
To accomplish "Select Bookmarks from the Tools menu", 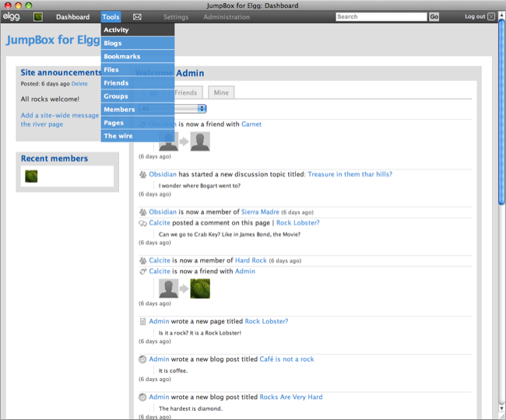I will (138, 56).
